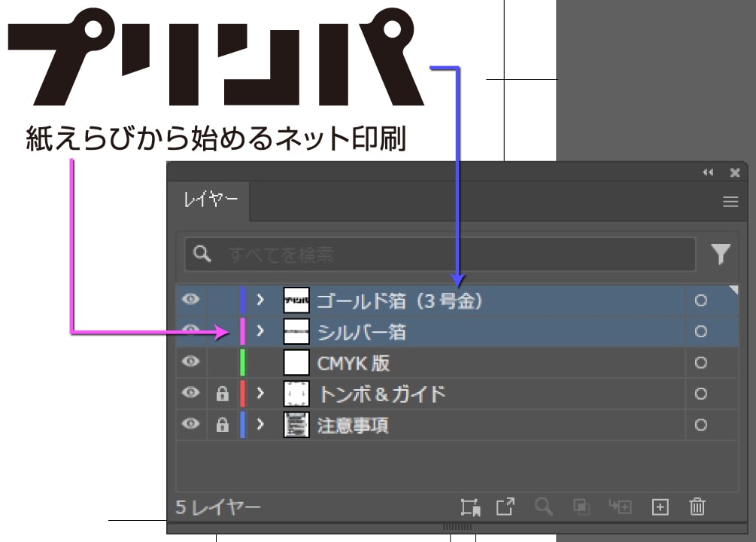Click the layer filter funnel icon

[721, 255]
